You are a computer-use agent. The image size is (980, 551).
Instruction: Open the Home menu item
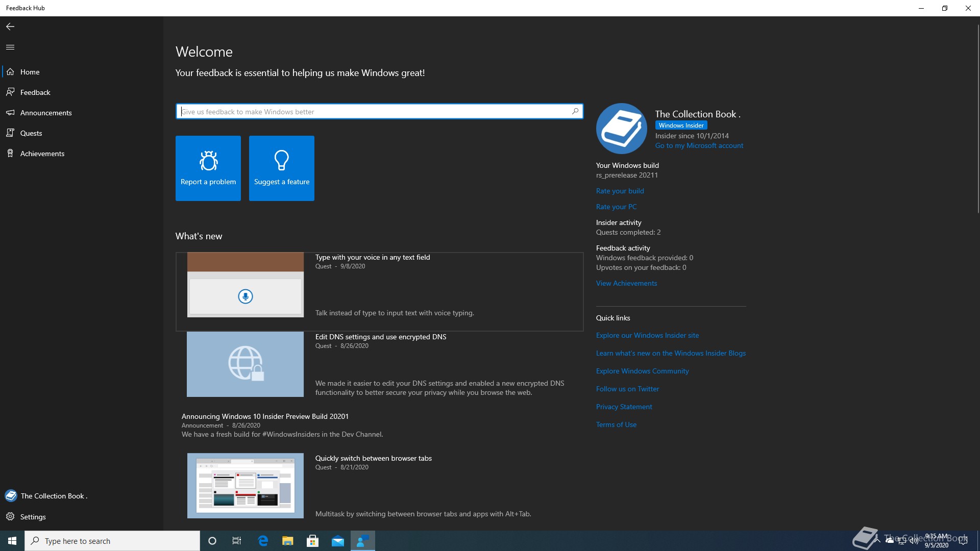pos(82,72)
